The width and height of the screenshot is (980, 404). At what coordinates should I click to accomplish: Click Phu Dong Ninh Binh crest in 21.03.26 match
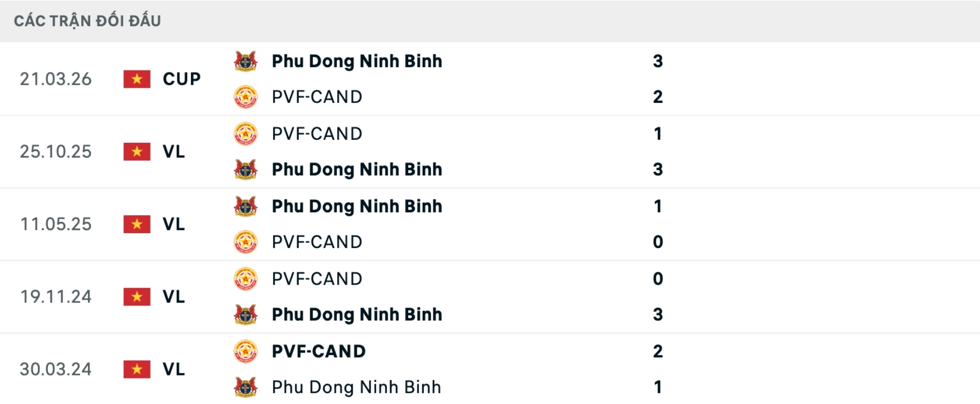(x=246, y=61)
